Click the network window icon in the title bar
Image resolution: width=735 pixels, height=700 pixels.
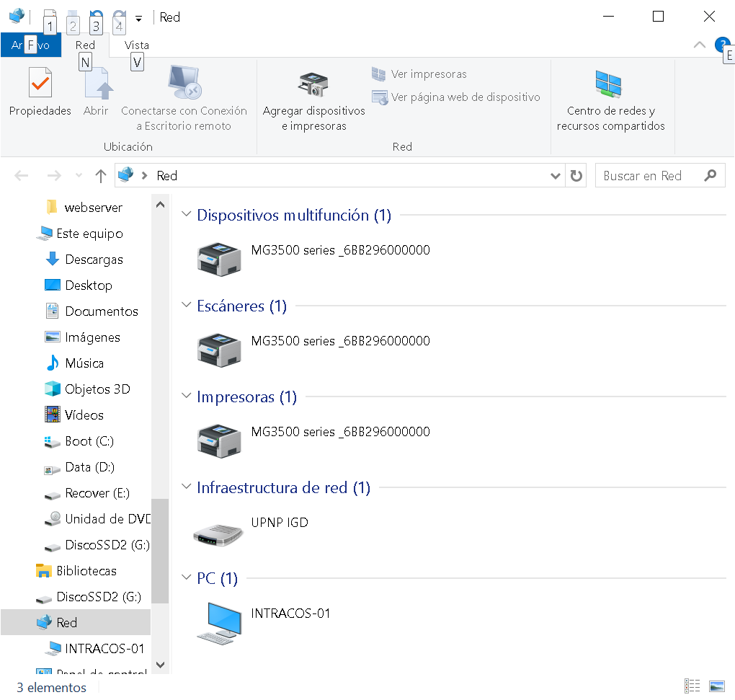[17, 17]
